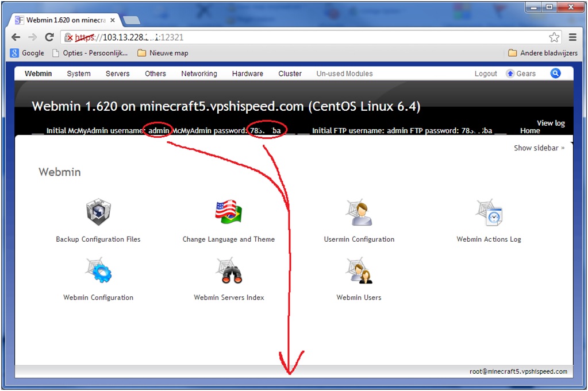Close the Webmin 1.620 browser tab
The image size is (588, 391).
[113, 20]
